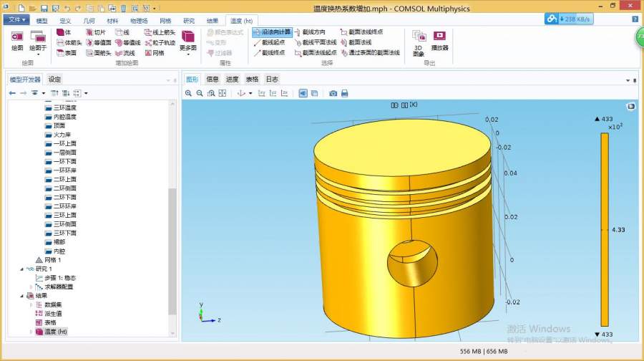Collapse the 研究 1 tree node
This screenshot has width=644, height=361.
pyautogui.click(x=21, y=269)
